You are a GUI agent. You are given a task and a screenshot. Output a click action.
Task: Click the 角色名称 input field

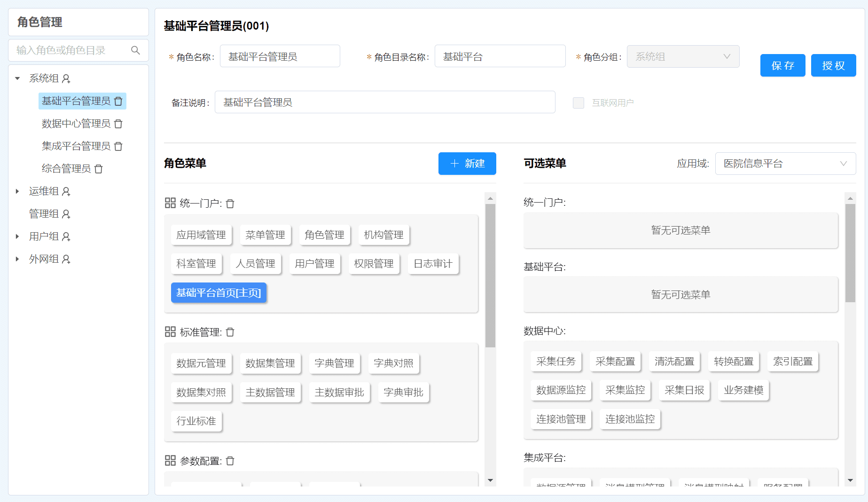[280, 56]
